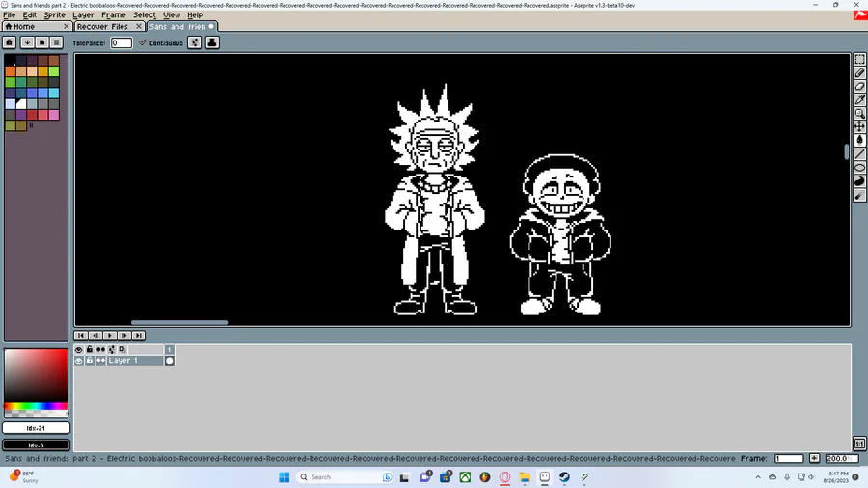Open the Select menu

[145, 14]
